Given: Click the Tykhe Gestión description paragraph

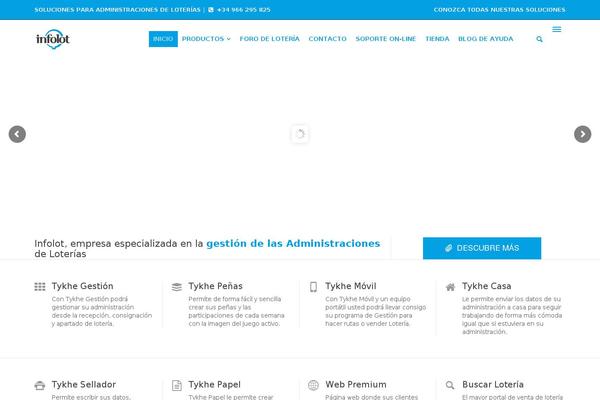Looking at the screenshot, I should [x=102, y=311].
